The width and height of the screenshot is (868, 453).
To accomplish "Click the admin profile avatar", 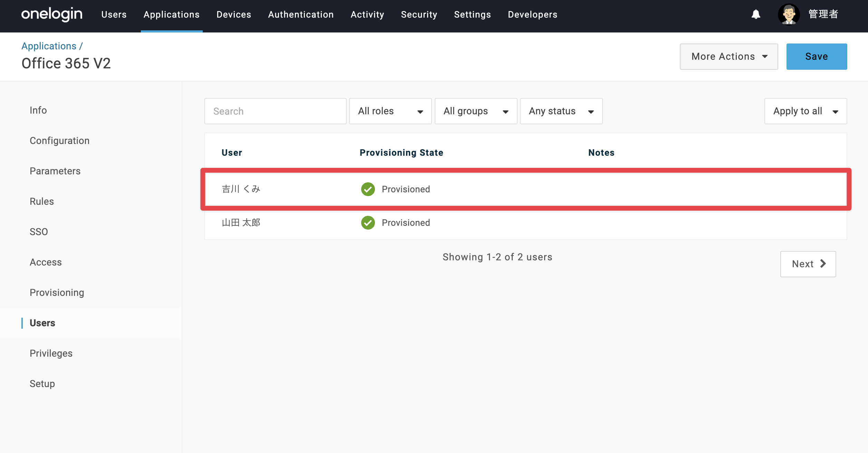I will pyautogui.click(x=789, y=15).
